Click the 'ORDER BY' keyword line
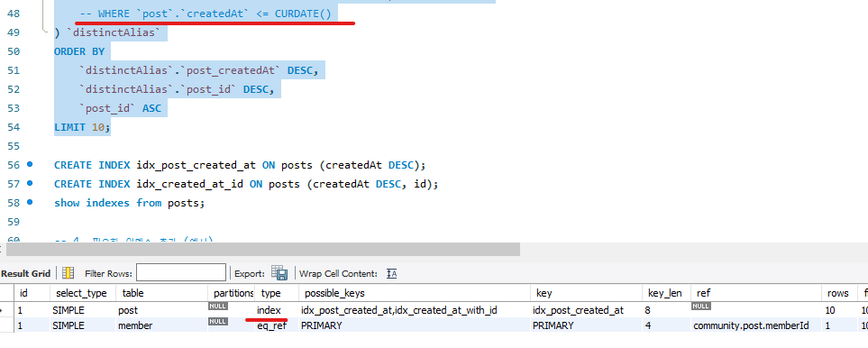The height and width of the screenshot is (348, 868). point(79,51)
